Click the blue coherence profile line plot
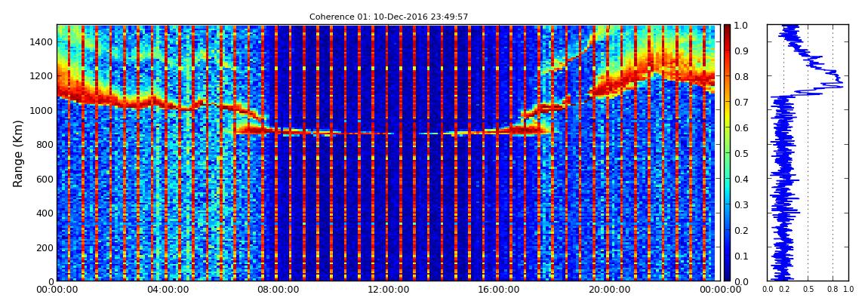This screenshot has height=307, width=868. 808,152
